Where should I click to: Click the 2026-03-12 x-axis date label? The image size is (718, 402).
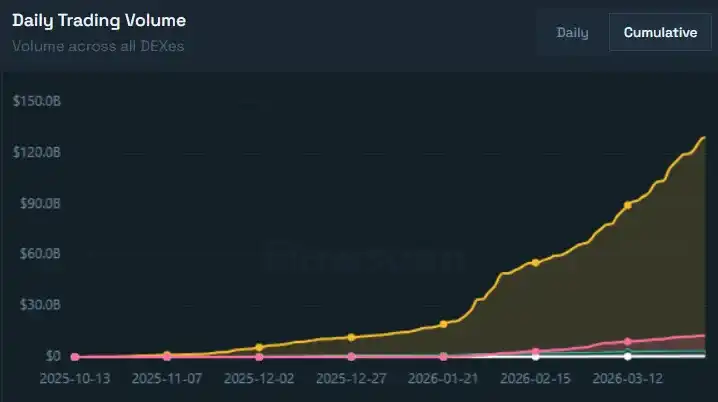[628, 379]
